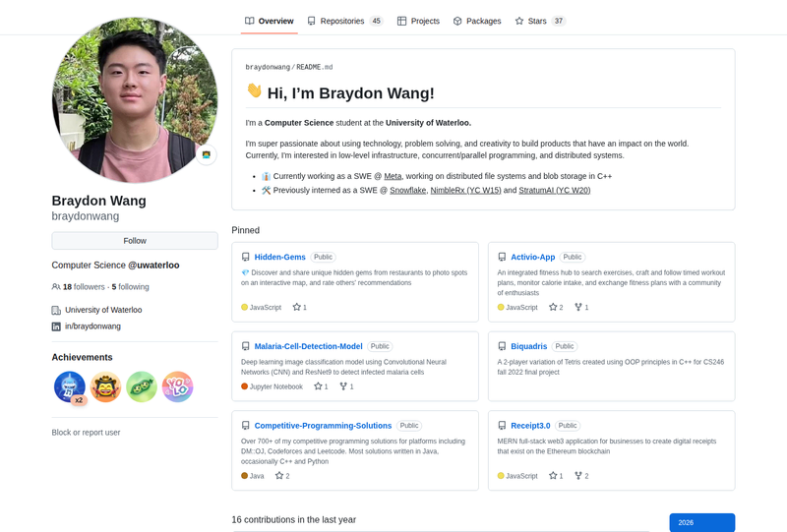Open the Activio-App repository

532,257
